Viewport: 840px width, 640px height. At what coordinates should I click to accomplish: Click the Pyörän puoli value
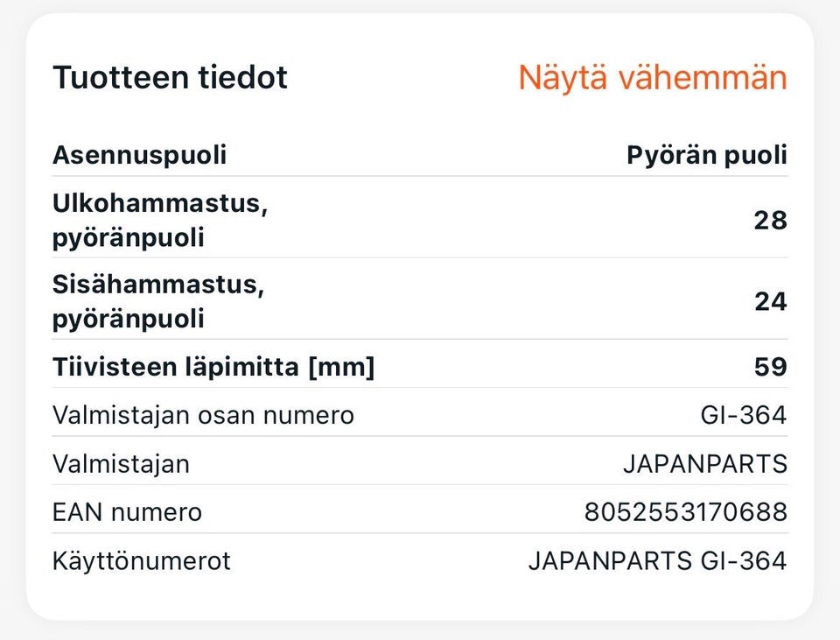(706, 155)
